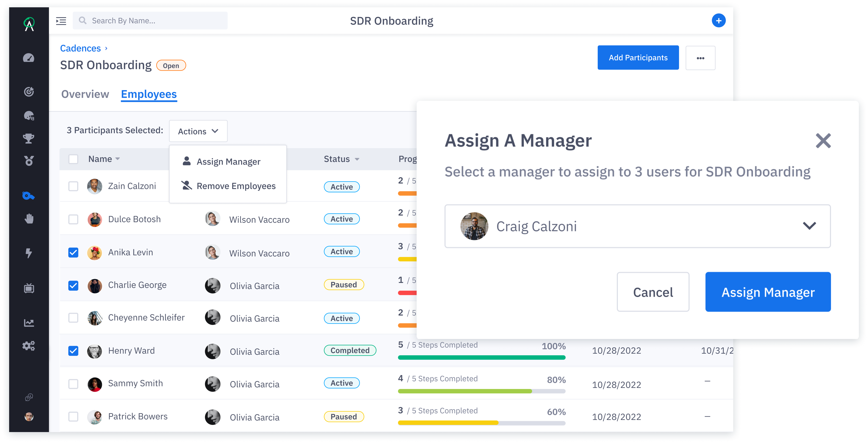Expand the Actions dropdown
Image resolution: width=868 pixels, height=443 pixels.
point(198,131)
